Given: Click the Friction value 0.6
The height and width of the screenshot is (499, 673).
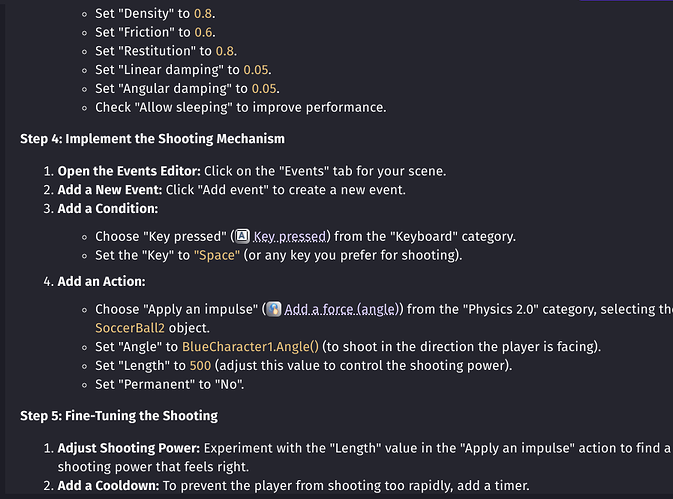Looking at the screenshot, I should pos(203,33).
